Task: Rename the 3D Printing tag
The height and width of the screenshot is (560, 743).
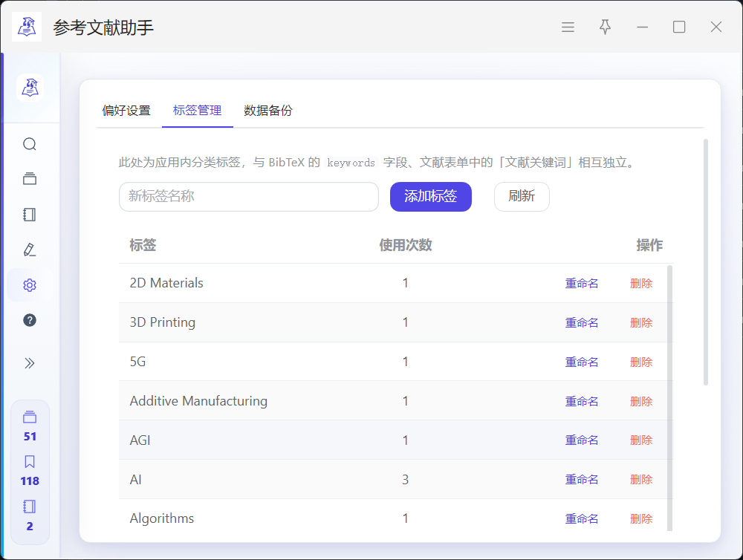Action: [582, 322]
